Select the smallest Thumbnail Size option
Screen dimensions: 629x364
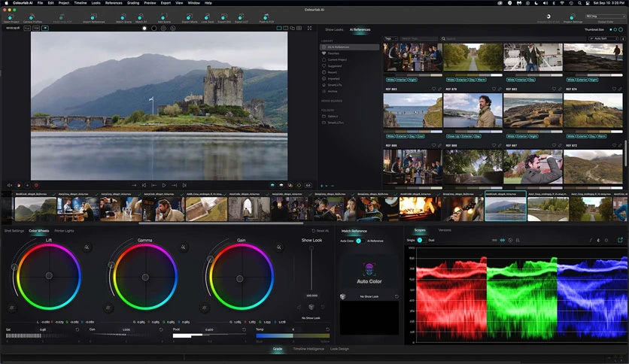(x=611, y=29)
